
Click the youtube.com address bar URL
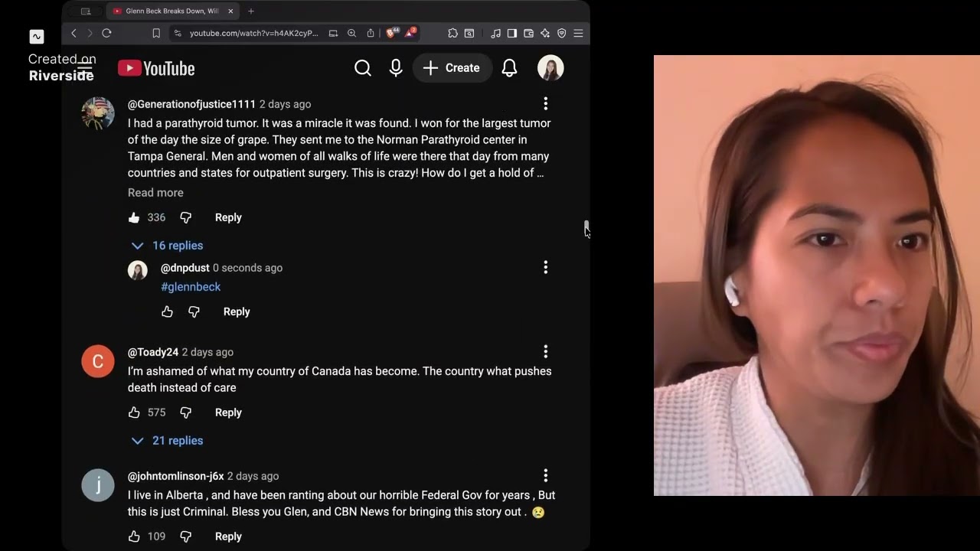tap(253, 33)
